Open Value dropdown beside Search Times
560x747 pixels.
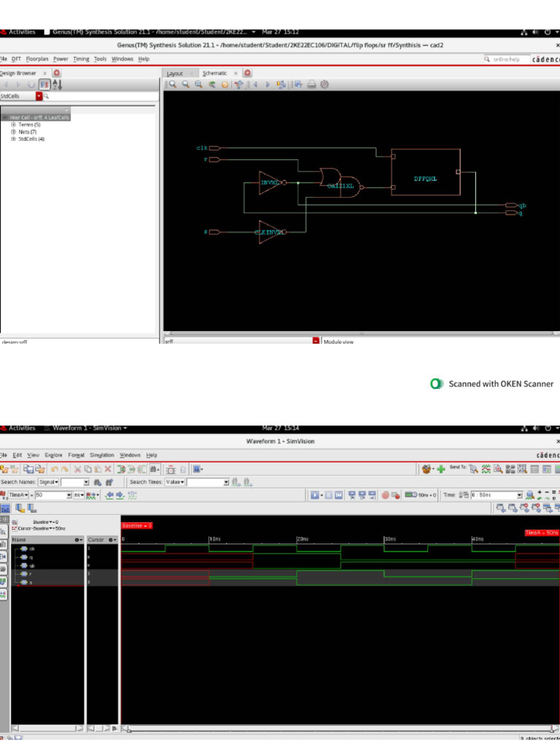point(175,482)
